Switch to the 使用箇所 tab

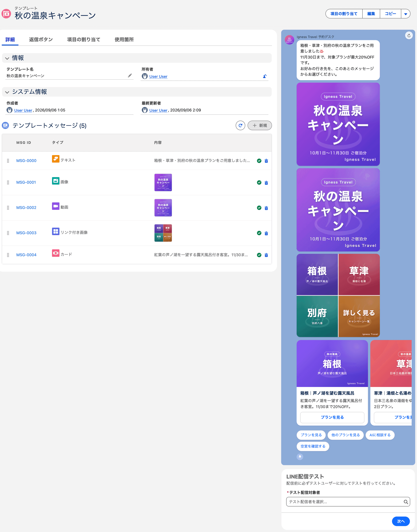point(124,39)
